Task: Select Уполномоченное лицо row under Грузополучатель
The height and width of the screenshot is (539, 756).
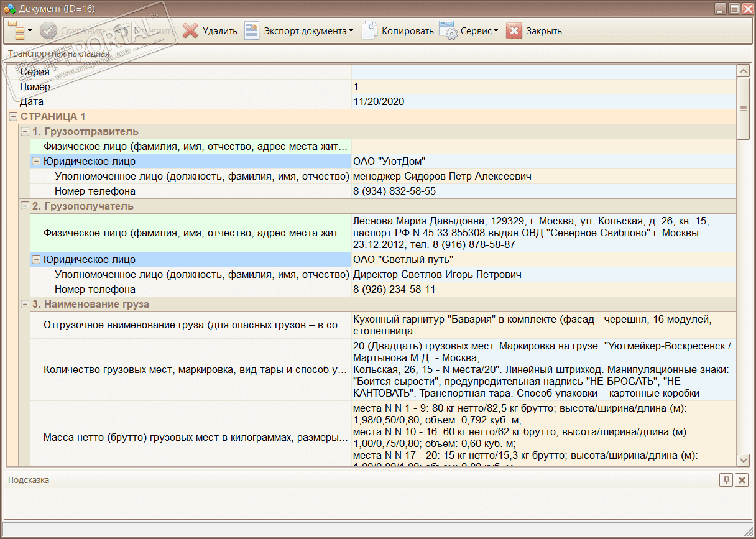Action: point(202,274)
